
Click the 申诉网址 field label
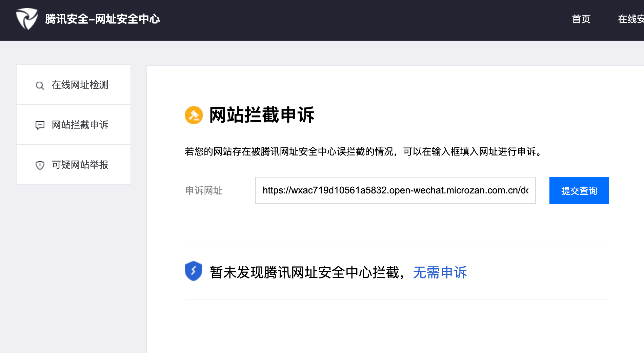tap(204, 191)
